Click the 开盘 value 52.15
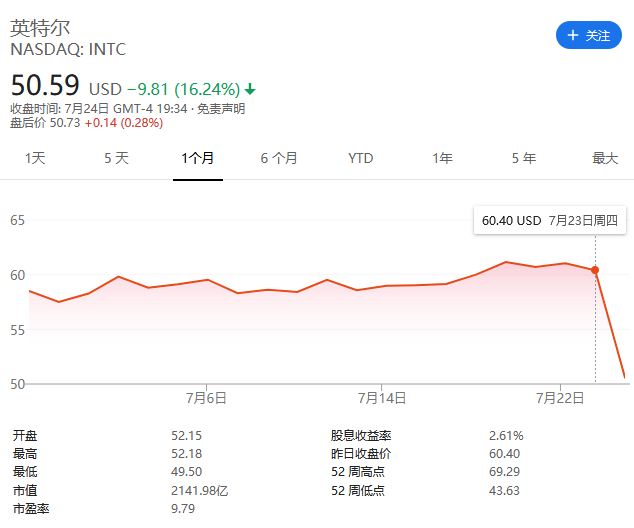The width and height of the screenshot is (634, 528). 186,435
